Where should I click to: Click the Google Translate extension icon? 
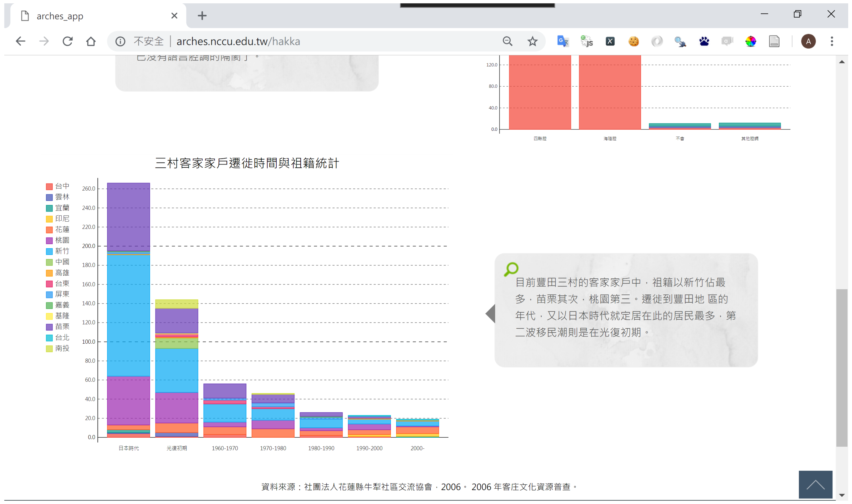[563, 41]
